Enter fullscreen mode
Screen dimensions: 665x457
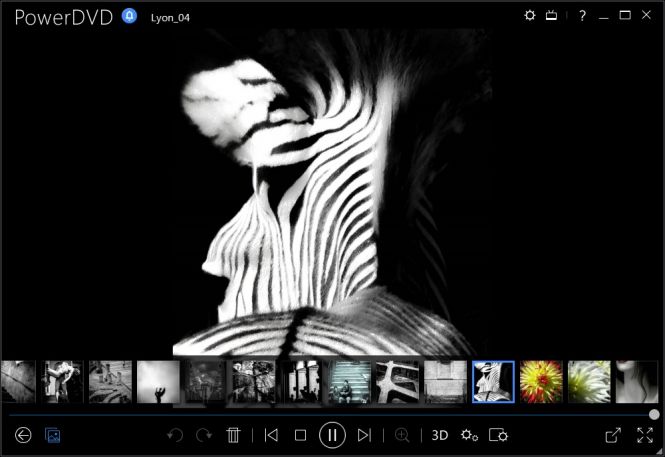pyautogui.click(x=645, y=435)
